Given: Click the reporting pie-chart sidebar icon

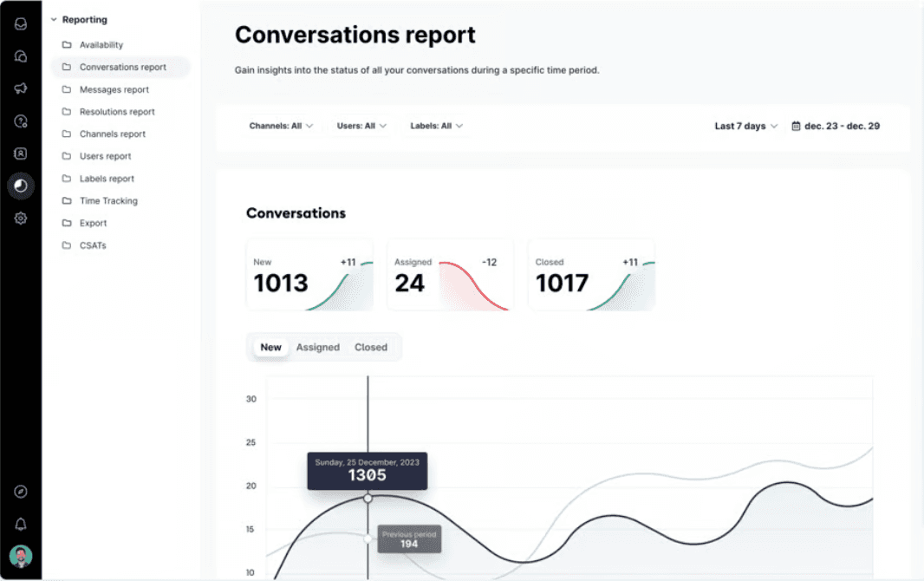Looking at the screenshot, I should [21, 186].
